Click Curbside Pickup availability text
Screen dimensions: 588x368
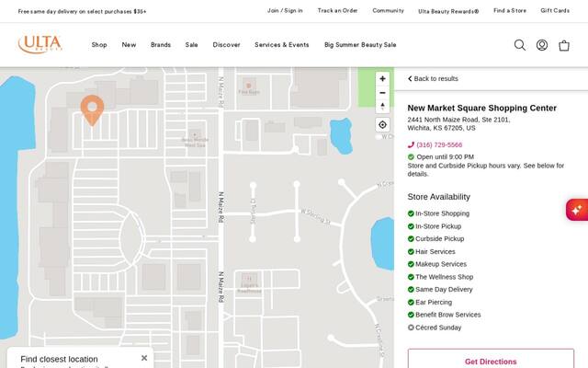(x=439, y=239)
